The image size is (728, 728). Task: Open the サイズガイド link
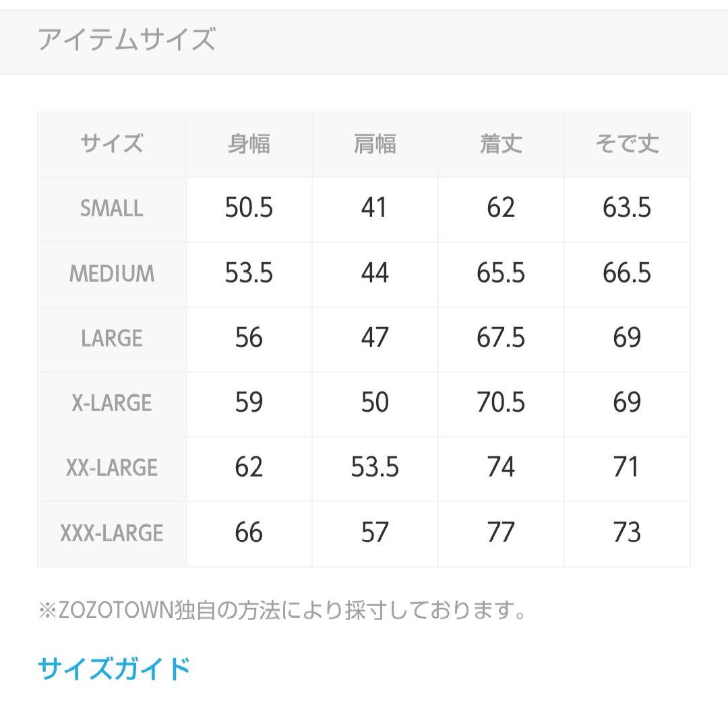point(112,667)
